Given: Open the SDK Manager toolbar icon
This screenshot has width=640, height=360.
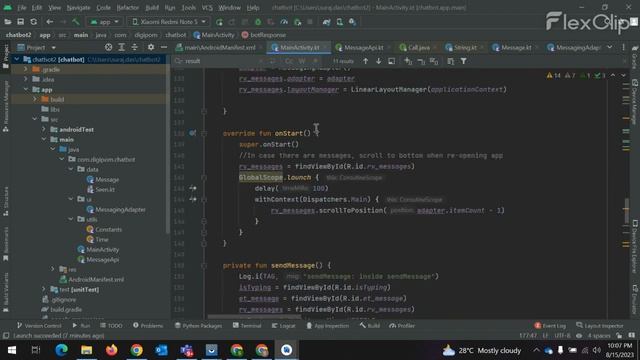Looking at the screenshot, I should (x=353, y=22).
